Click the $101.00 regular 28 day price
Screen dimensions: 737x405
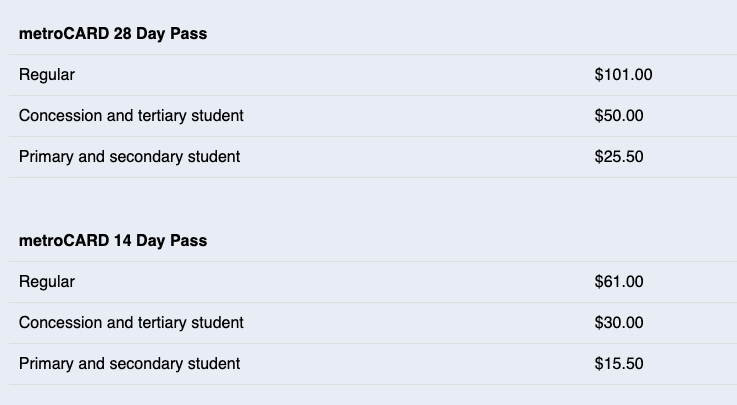pyautogui.click(x=623, y=75)
